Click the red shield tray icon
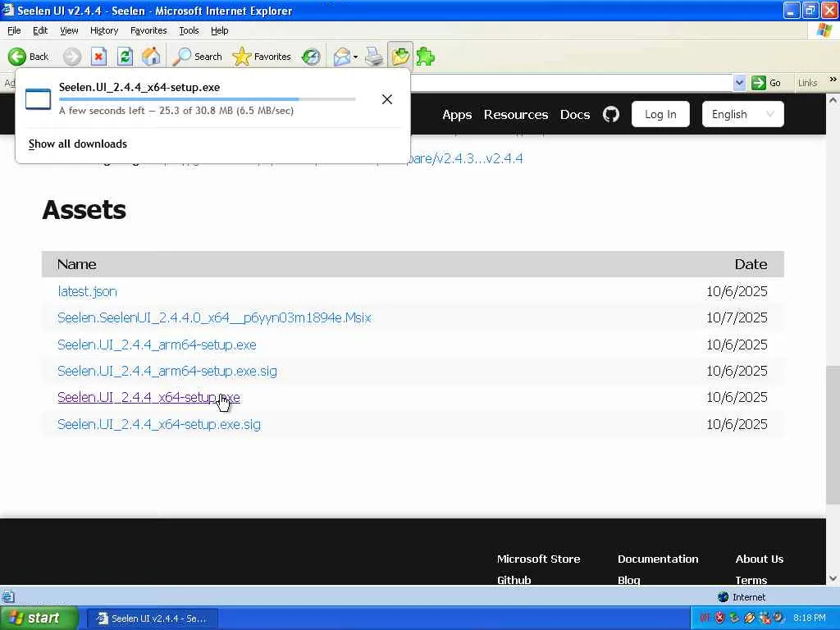Screen dimensions: 840x630 click(x=719, y=618)
